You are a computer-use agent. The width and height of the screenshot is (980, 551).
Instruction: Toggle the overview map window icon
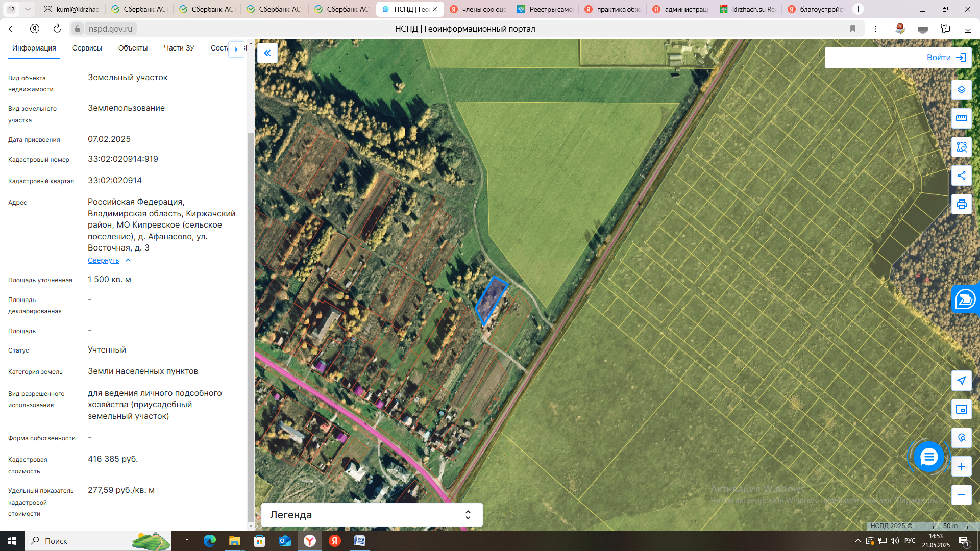coord(961,409)
